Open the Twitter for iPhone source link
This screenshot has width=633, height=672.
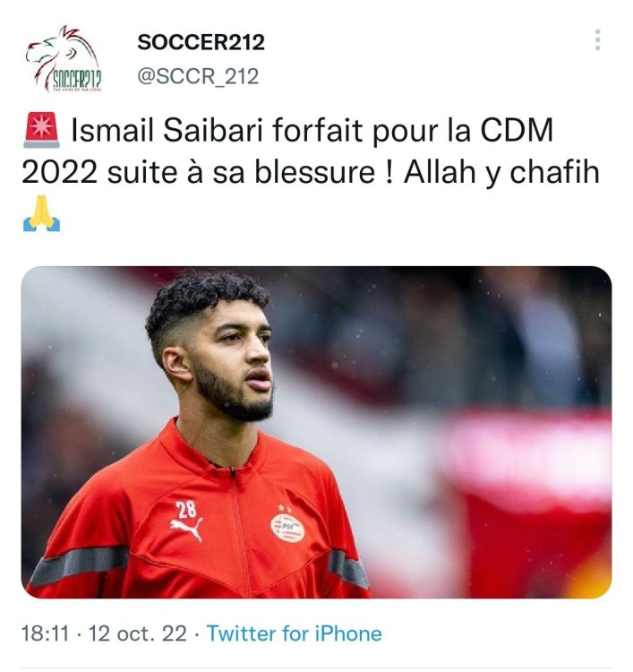[x=295, y=633]
